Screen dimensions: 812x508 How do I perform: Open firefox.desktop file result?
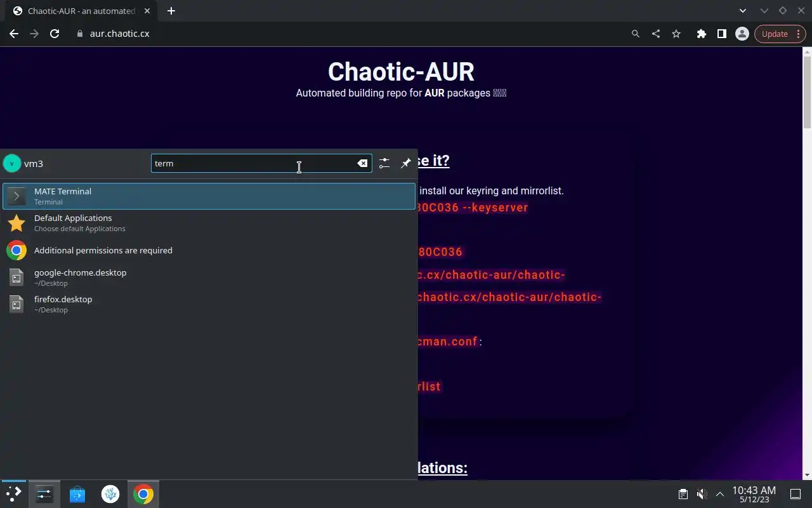click(209, 304)
